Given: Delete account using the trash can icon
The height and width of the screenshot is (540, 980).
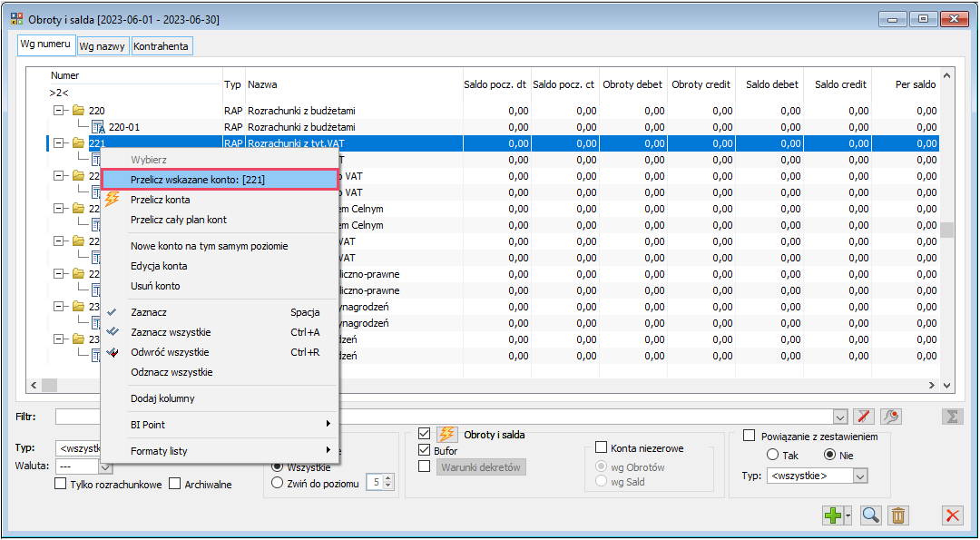Looking at the screenshot, I should point(898,515).
